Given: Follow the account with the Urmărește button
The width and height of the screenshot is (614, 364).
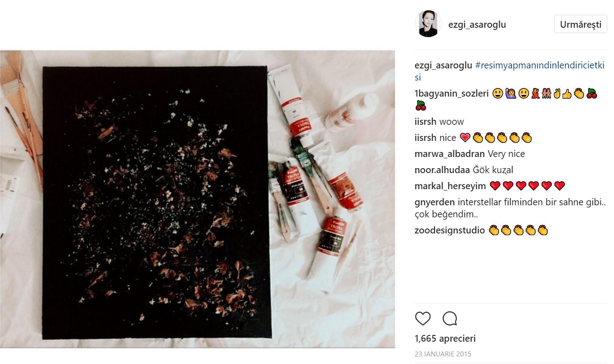Looking at the screenshot, I should tap(580, 24).
